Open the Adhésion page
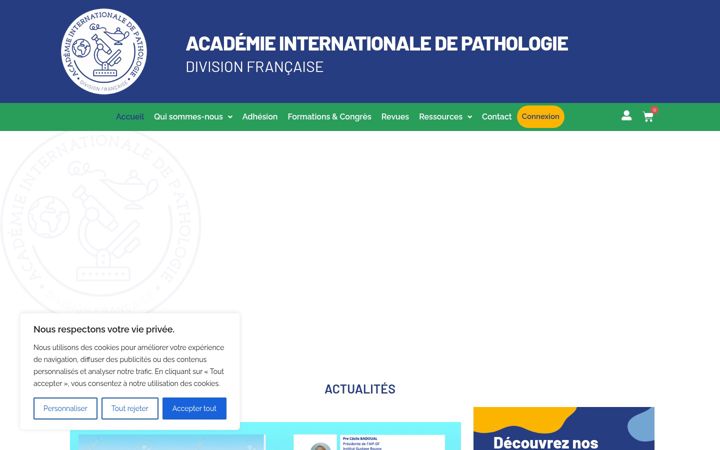This screenshot has height=450, width=720. 260,117
